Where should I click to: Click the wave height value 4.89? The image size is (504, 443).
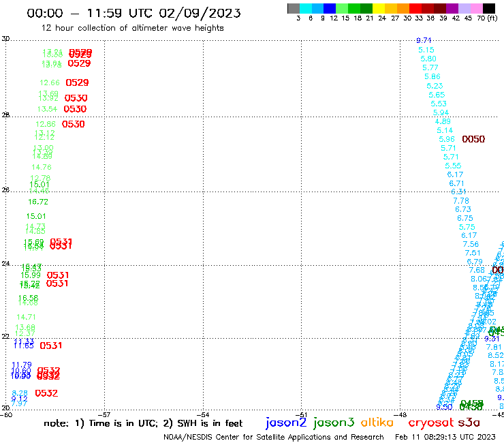pos(443,121)
